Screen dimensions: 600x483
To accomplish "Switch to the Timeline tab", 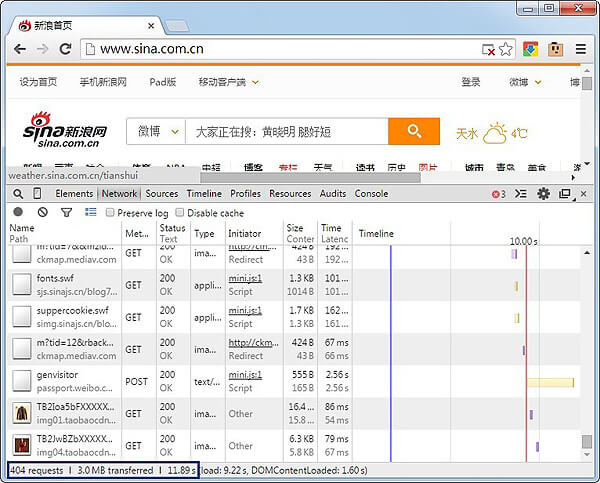I will point(204,194).
